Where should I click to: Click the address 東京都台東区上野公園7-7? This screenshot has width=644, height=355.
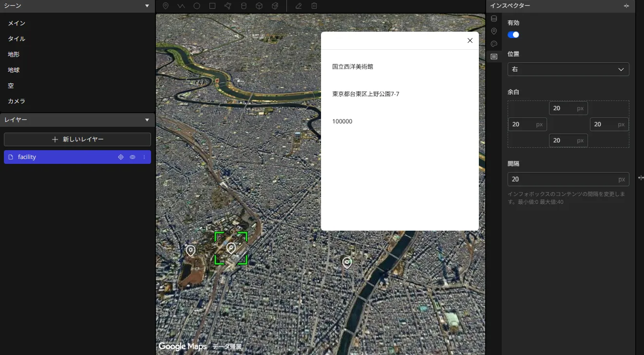pos(366,94)
